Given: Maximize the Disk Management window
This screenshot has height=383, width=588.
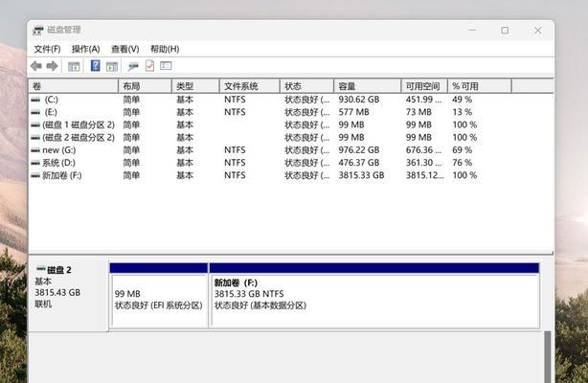Looking at the screenshot, I should [x=505, y=31].
